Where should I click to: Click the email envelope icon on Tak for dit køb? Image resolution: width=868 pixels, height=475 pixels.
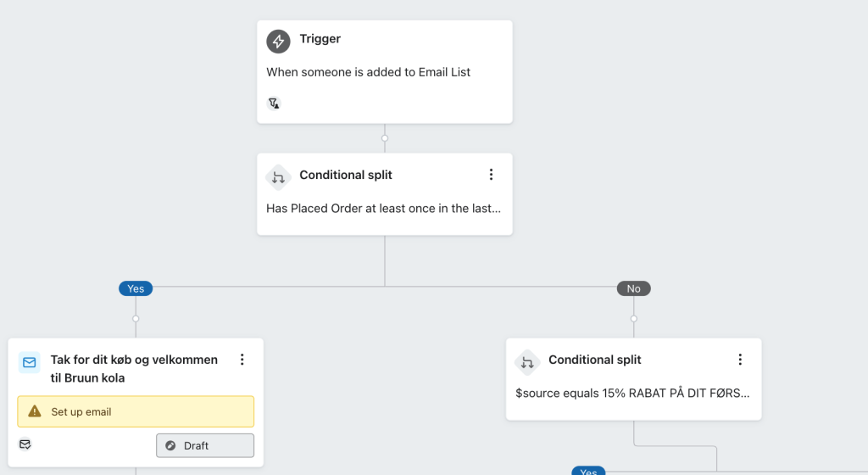pos(30,363)
